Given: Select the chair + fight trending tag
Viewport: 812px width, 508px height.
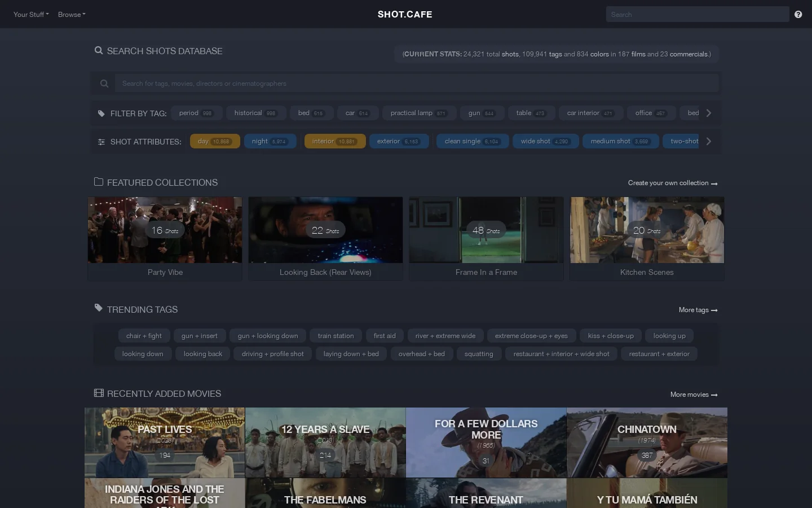Looking at the screenshot, I should [x=144, y=336].
